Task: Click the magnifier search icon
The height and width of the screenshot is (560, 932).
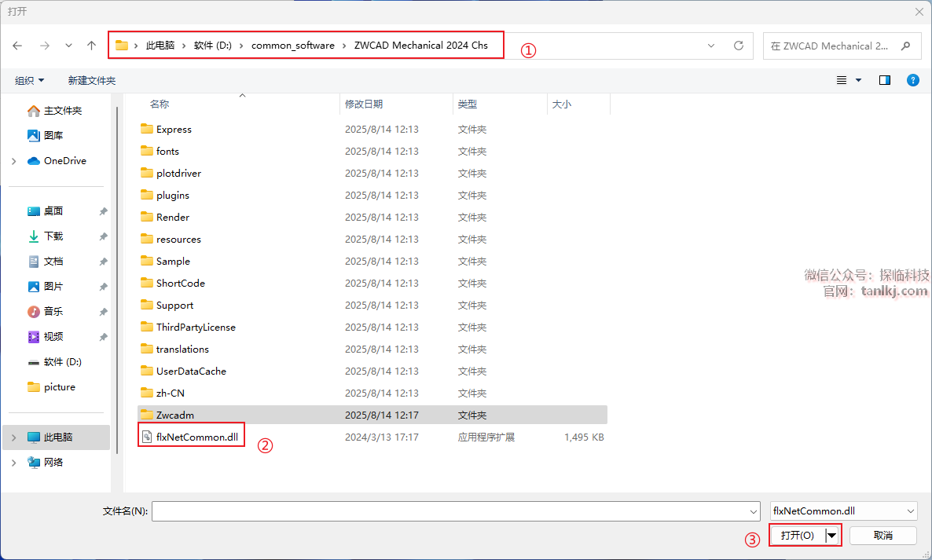Action: pos(906,46)
